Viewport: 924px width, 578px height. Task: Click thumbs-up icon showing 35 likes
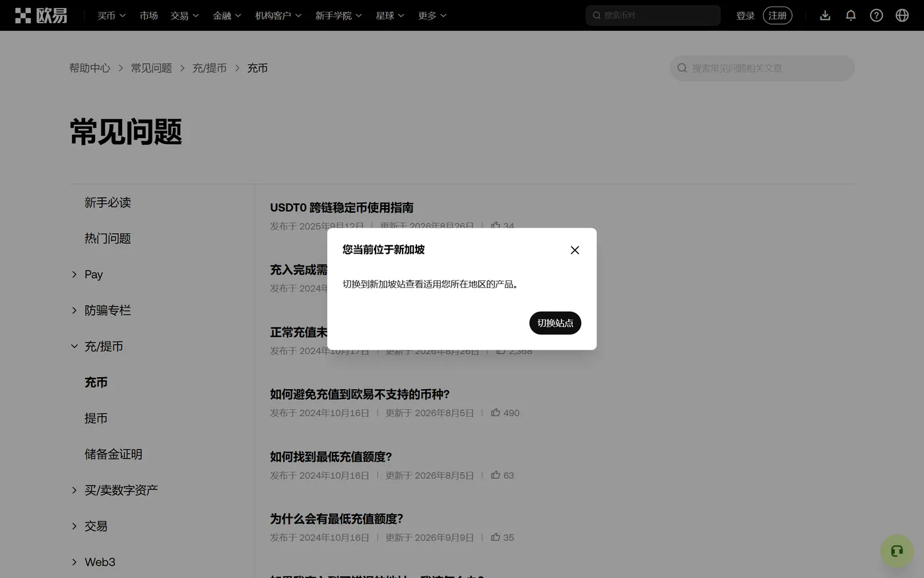pos(496,537)
